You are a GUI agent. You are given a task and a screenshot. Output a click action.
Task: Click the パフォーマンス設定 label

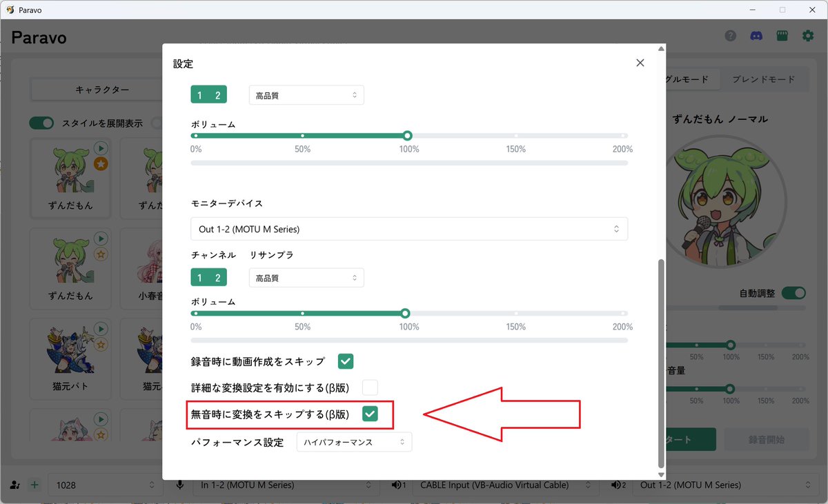click(x=237, y=442)
